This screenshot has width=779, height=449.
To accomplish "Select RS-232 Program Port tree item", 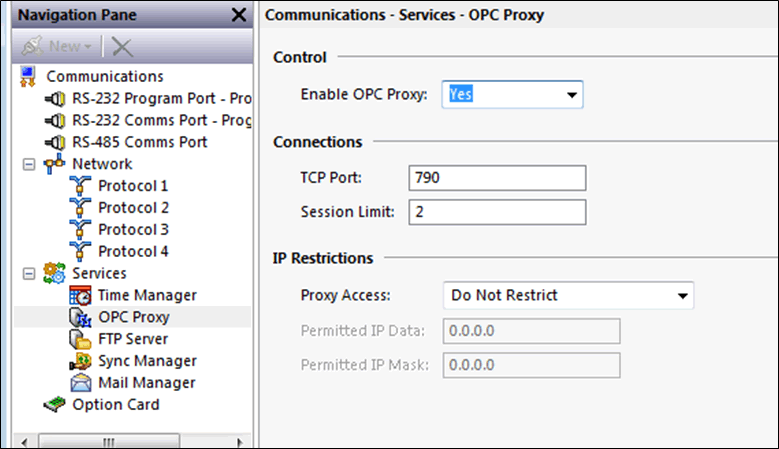I will click(x=161, y=98).
